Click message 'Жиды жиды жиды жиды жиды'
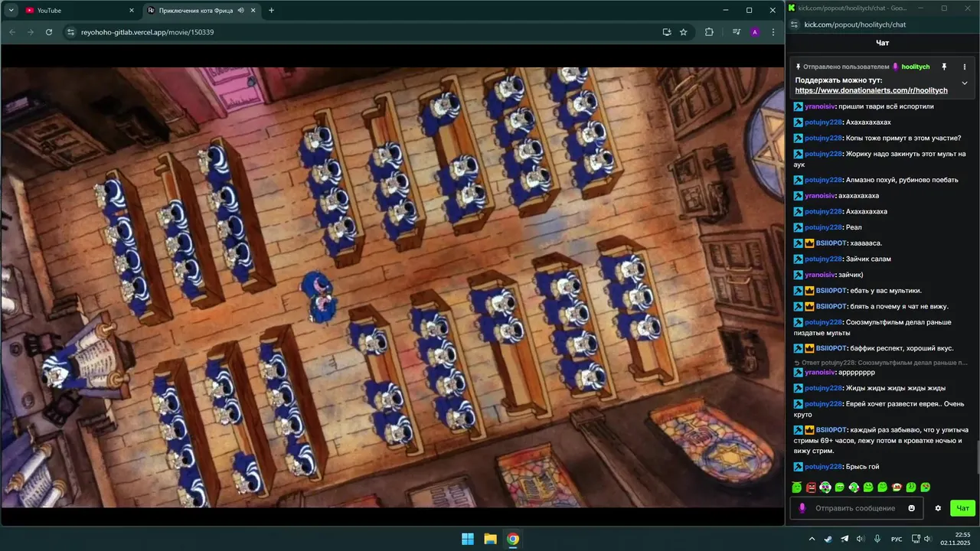Screen dimensions: 980x551 tap(895, 388)
